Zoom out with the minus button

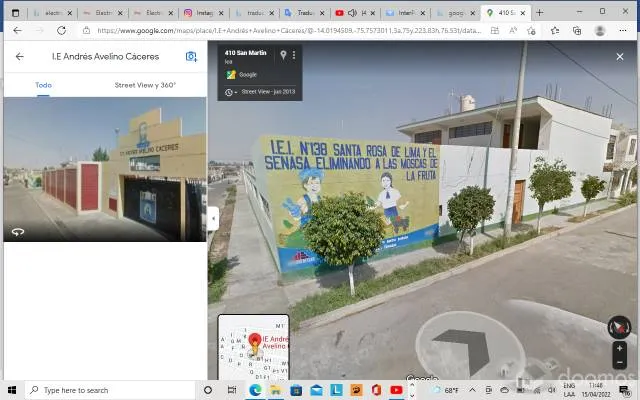pos(620,362)
